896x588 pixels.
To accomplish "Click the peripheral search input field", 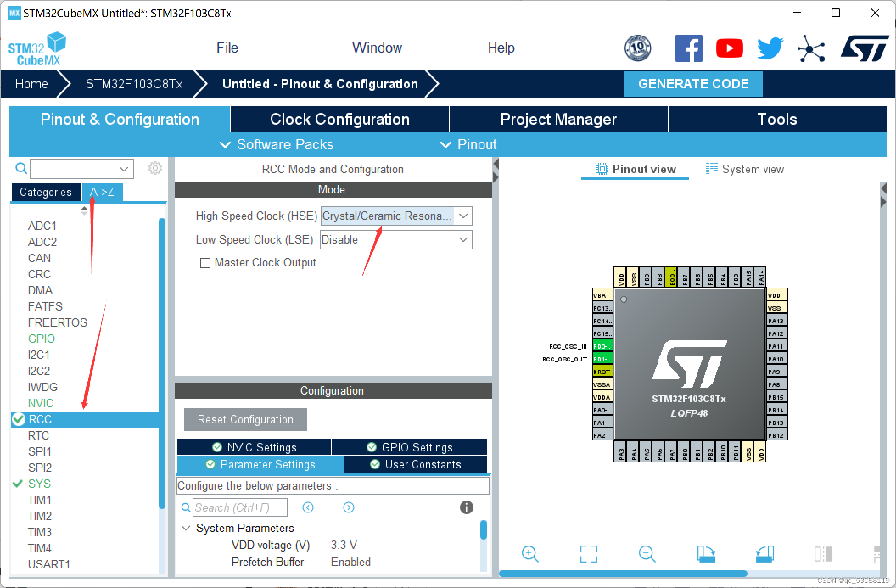I will tap(76, 168).
